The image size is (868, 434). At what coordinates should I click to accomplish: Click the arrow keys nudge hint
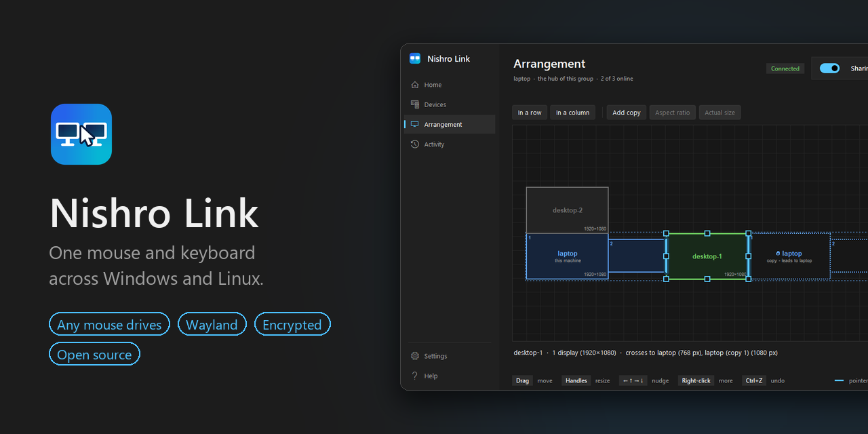(633, 380)
